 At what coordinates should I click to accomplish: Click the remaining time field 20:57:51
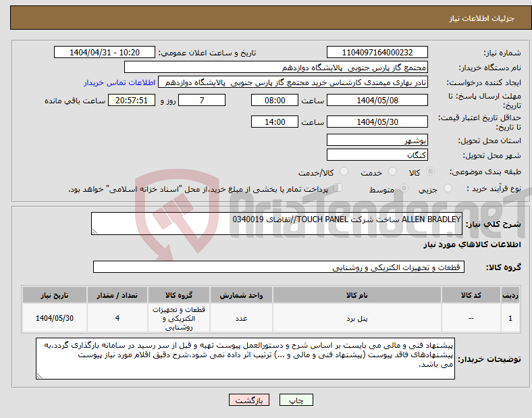(x=132, y=100)
